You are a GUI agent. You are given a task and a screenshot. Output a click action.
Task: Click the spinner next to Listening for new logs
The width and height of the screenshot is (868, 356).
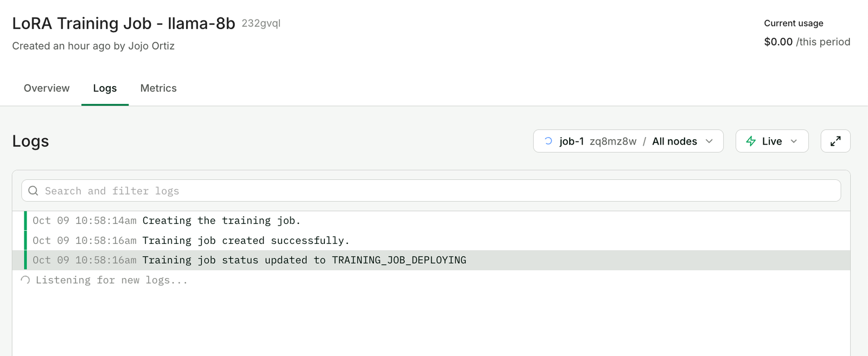[x=25, y=280]
